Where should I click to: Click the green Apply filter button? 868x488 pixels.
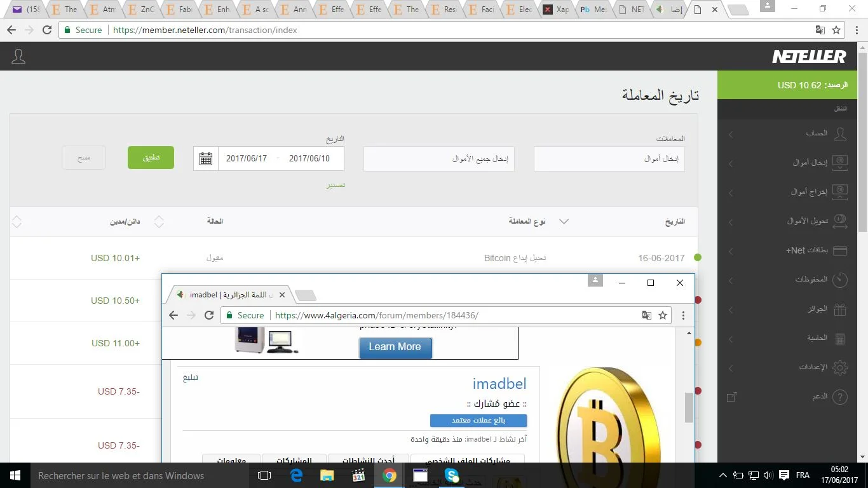[x=151, y=158]
